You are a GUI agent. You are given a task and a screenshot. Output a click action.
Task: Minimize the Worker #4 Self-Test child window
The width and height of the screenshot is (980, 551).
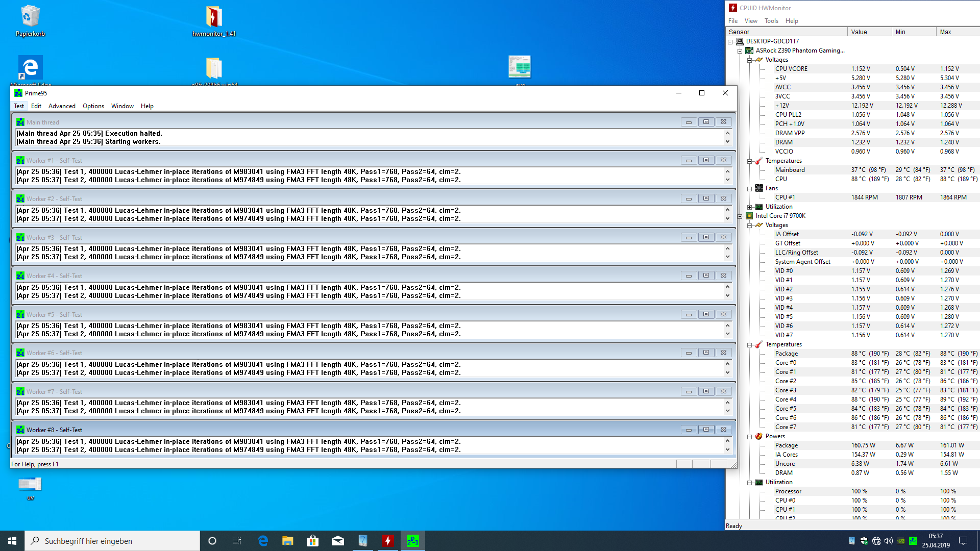pos(689,275)
